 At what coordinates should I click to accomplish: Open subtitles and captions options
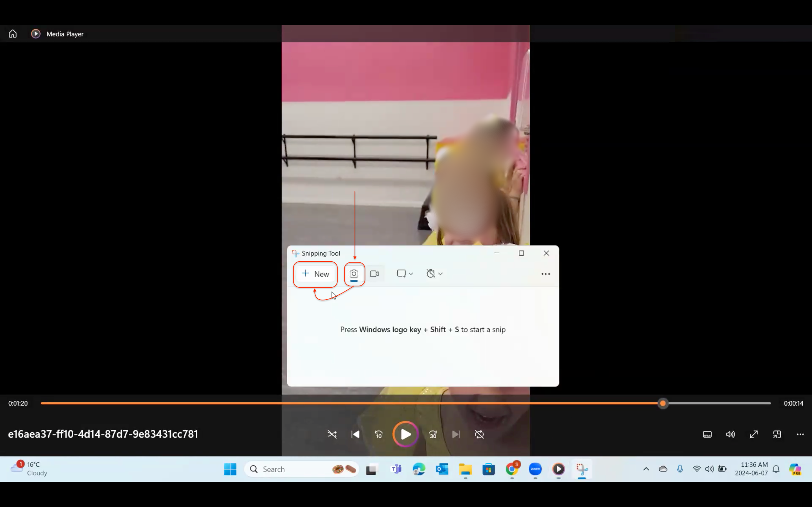pyautogui.click(x=707, y=434)
